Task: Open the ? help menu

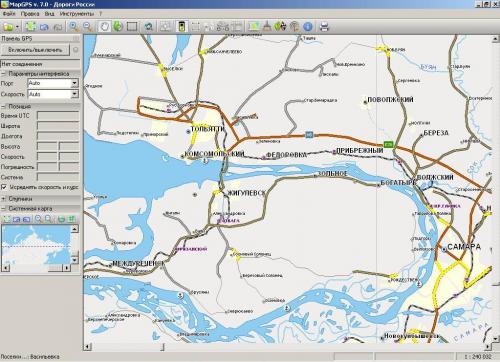Action: coord(100,14)
